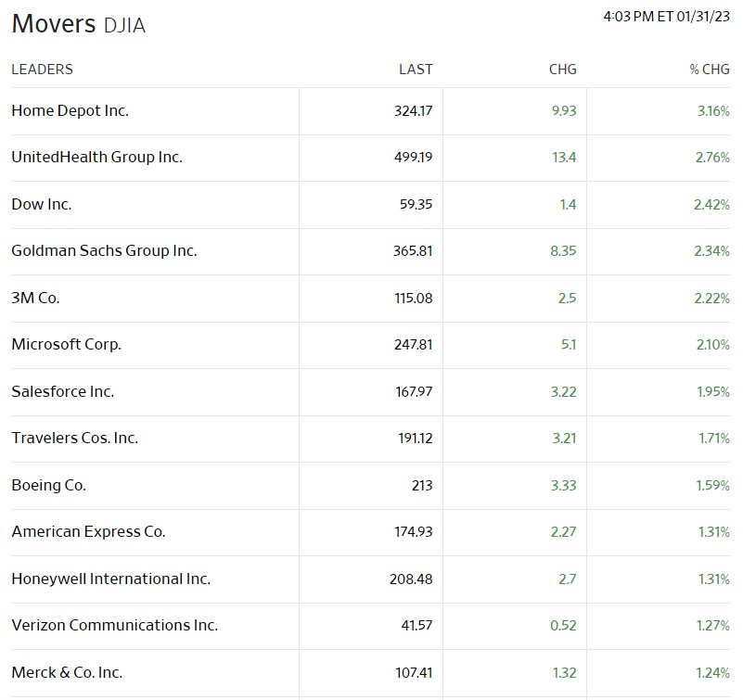Image resolution: width=743 pixels, height=700 pixels.
Task: Select the 1.24% percent change cell
Action: pyautogui.click(x=712, y=672)
